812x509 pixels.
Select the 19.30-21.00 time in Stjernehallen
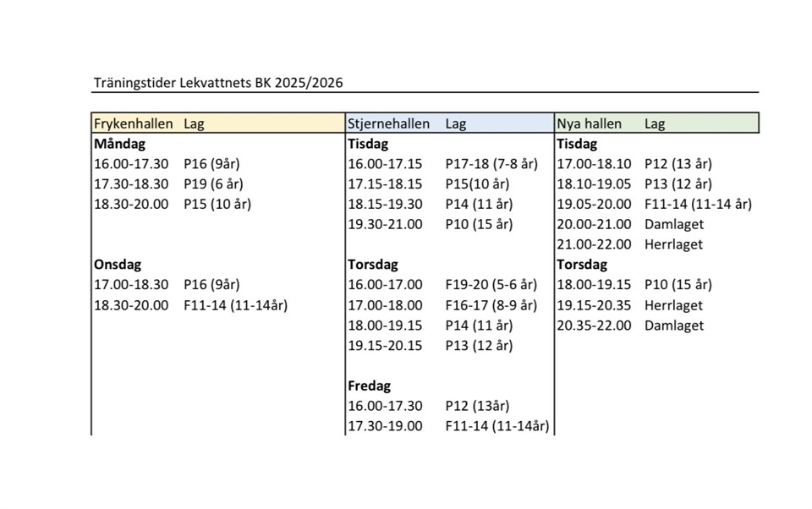tap(385, 224)
